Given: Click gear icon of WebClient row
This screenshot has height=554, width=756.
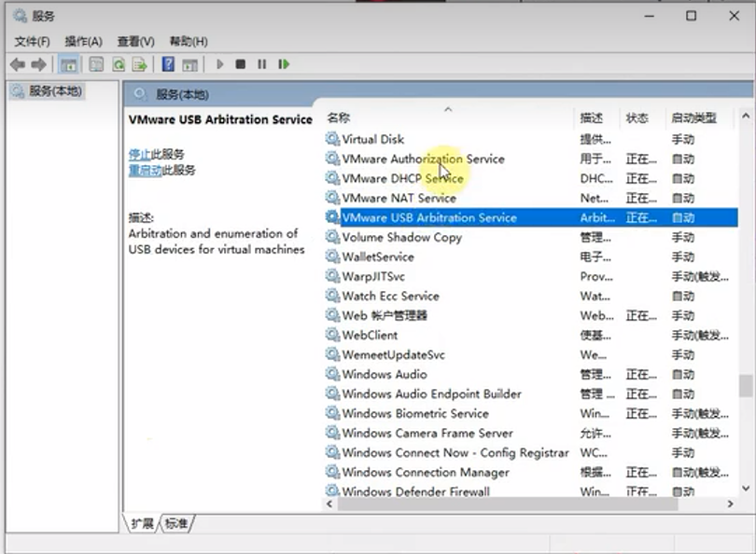Looking at the screenshot, I should coord(332,334).
